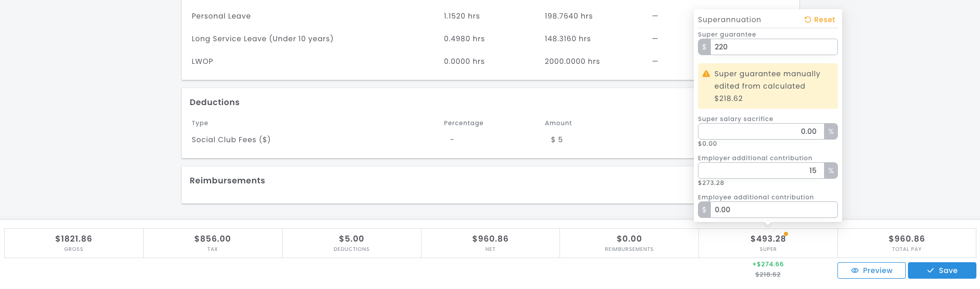The width and height of the screenshot is (980, 289).
Task: Click the dash icon on LWOP row
Action: tap(655, 61)
